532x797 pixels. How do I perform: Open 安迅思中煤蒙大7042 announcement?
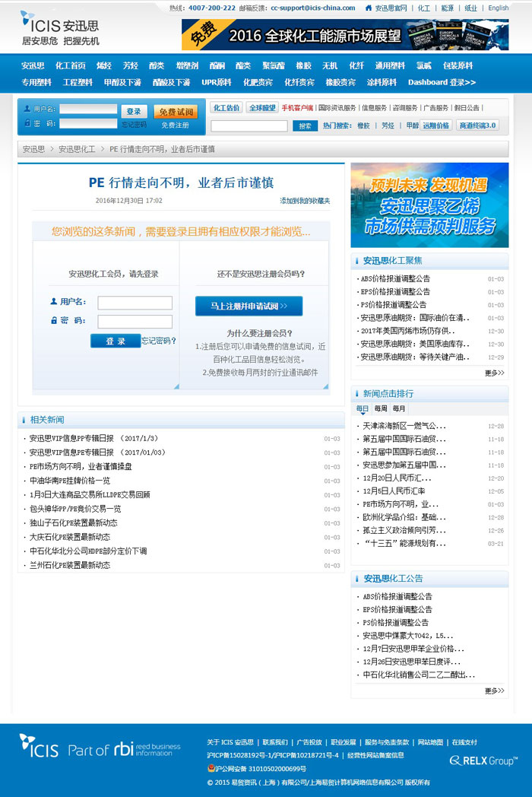pos(407,635)
